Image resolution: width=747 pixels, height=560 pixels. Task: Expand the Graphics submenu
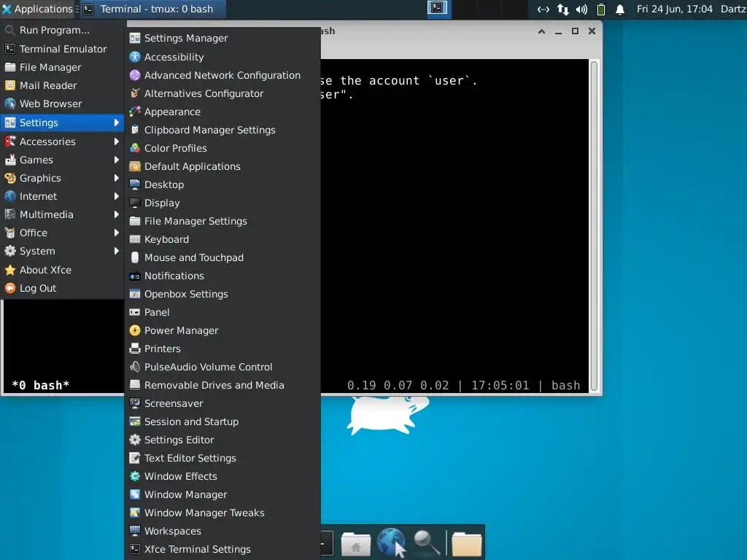pos(62,178)
